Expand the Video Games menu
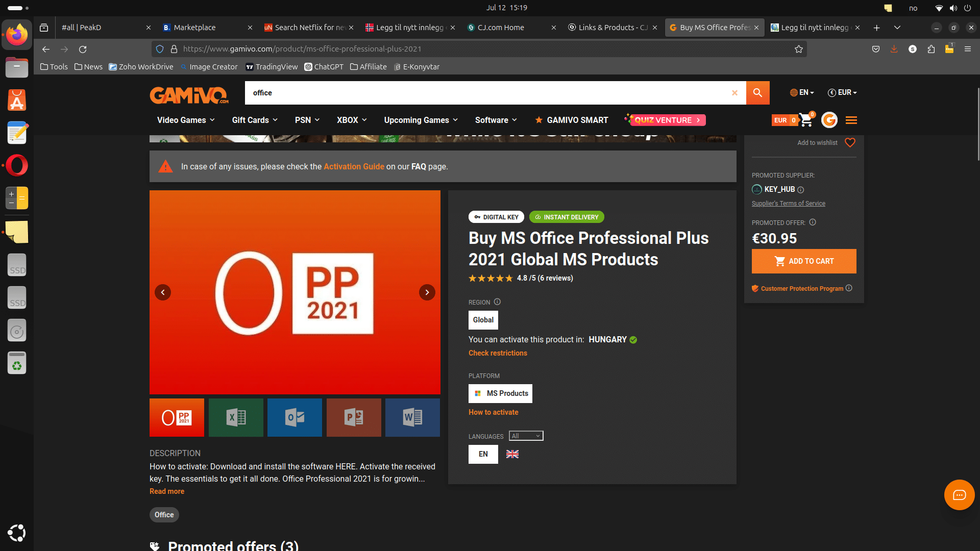Screen dimensions: 980x551 (186, 120)
